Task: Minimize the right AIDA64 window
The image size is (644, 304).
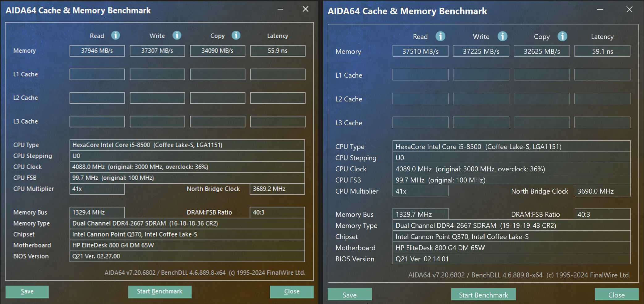Action: point(600,10)
